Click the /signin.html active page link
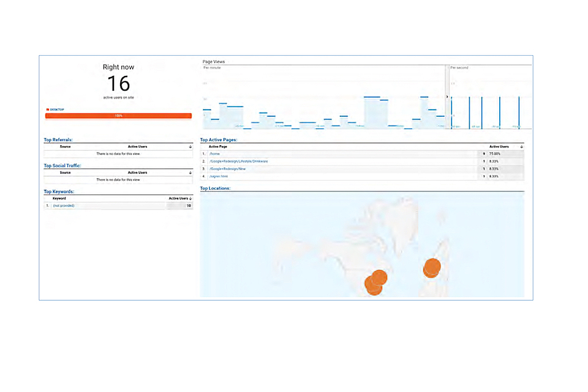 point(219,176)
